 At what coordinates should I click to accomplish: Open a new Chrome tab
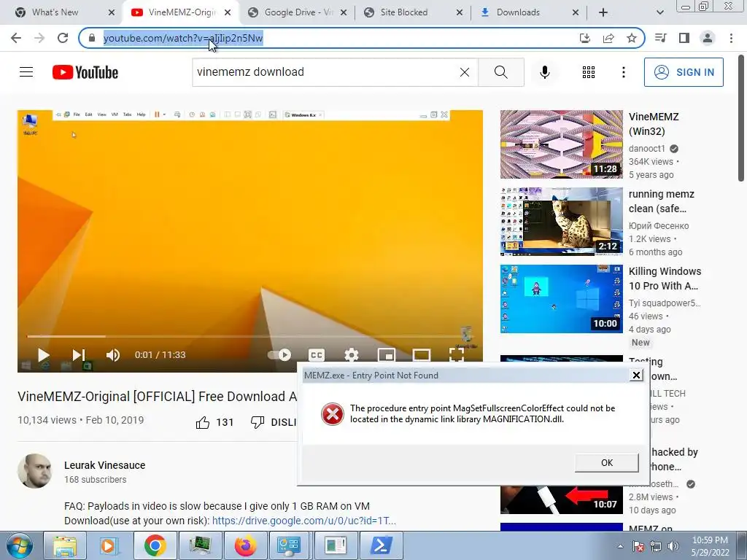pos(603,12)
